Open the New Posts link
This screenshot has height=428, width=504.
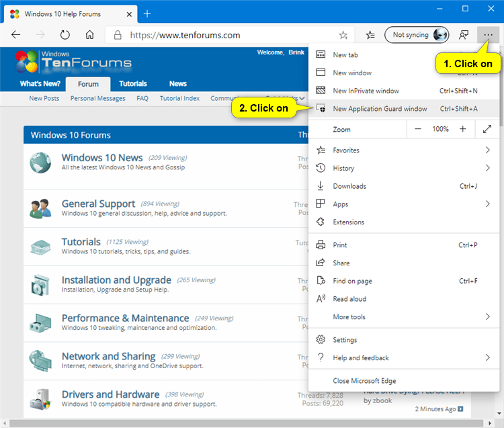click(x=44, y=98)
